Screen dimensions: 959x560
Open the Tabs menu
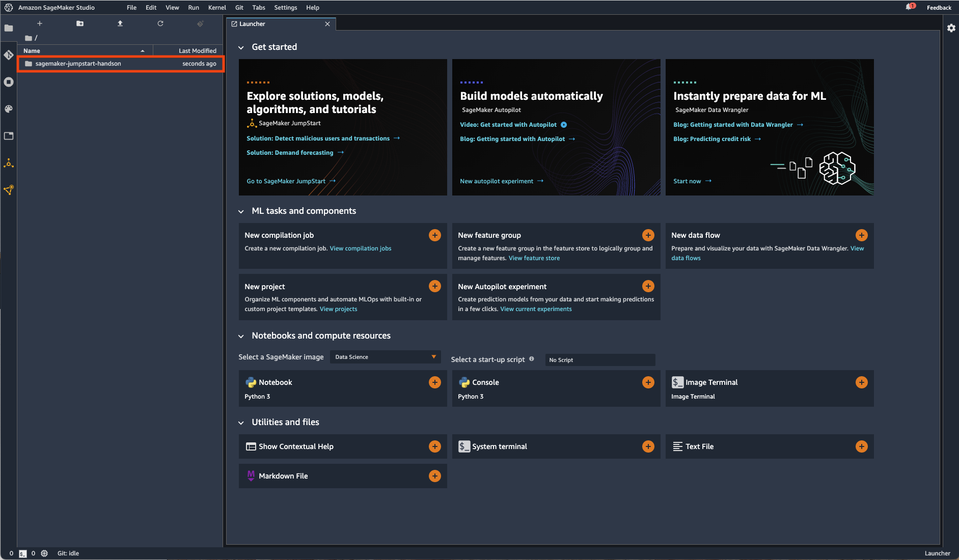pyautogui.click(x=259, y=8)
